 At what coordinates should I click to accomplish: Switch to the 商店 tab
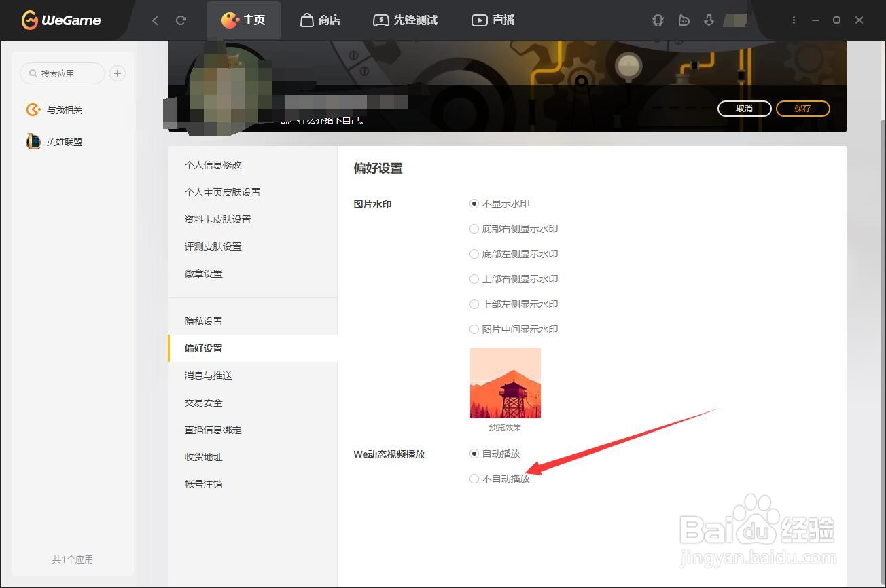tap(320, 20)
